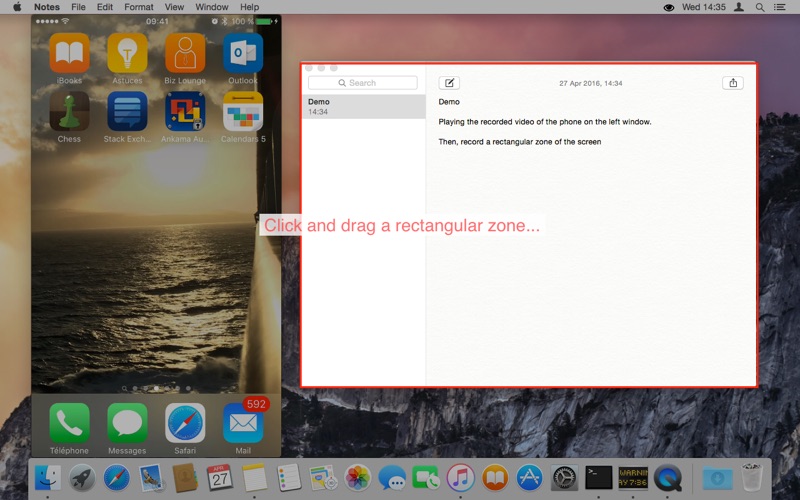Open the Edit menu
This screenshot has height=500, width=800.
point(105,7)
